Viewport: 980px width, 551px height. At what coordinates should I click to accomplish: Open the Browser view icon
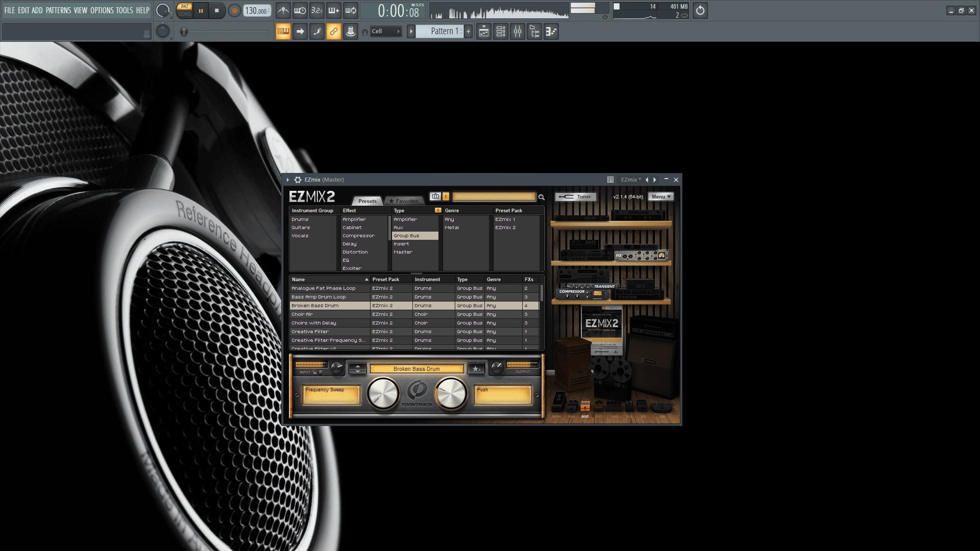(534, 32)
